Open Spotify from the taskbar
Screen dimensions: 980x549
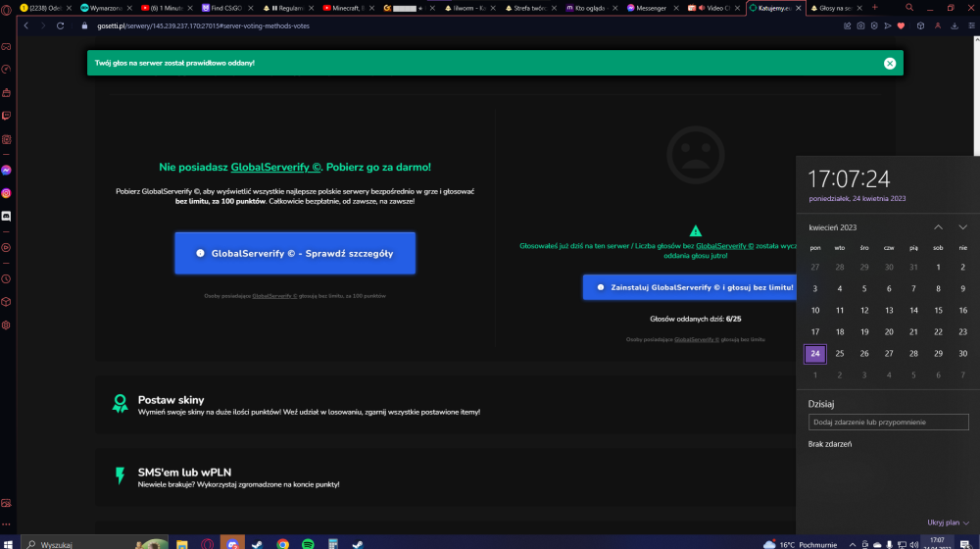click(308, 544)
